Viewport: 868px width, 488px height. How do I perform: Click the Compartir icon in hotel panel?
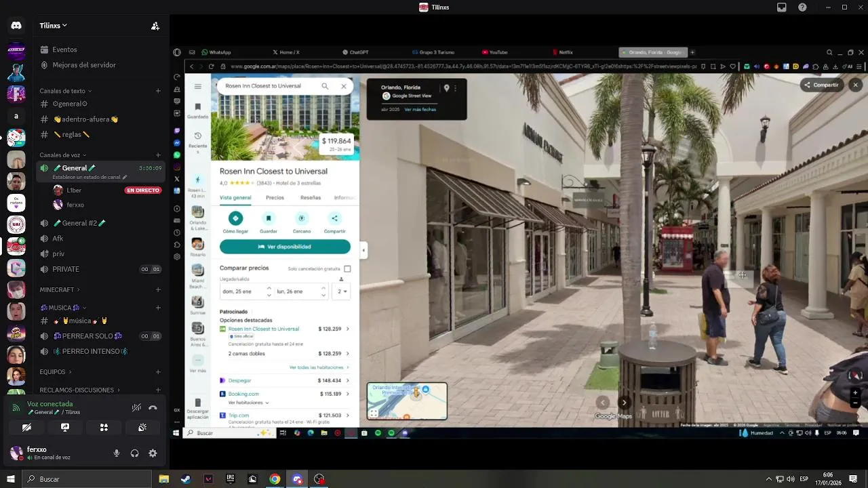click(x=334, y=218)
